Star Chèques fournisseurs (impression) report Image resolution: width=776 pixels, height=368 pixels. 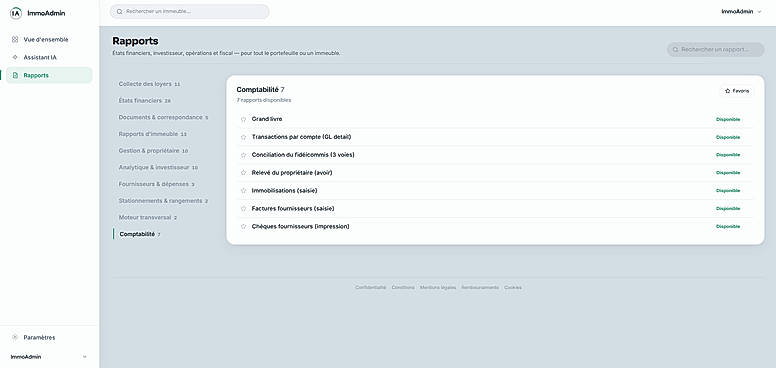coord(243,227)
